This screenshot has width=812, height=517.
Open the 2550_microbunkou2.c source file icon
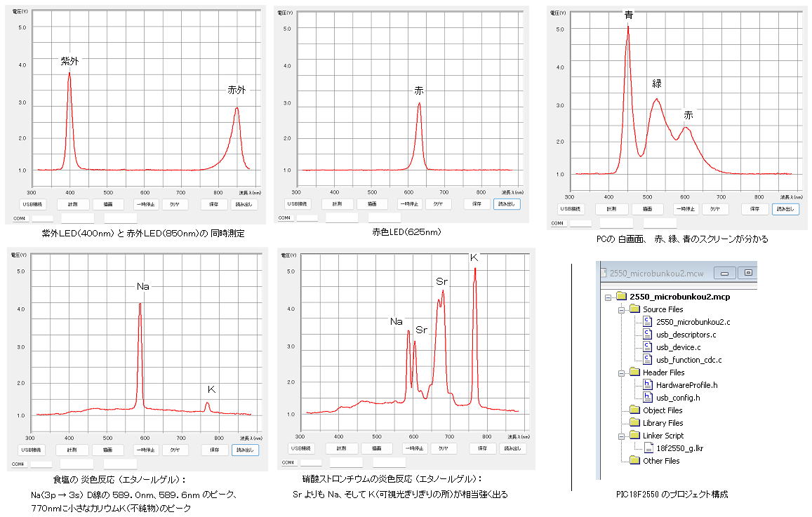pos(648,322)
